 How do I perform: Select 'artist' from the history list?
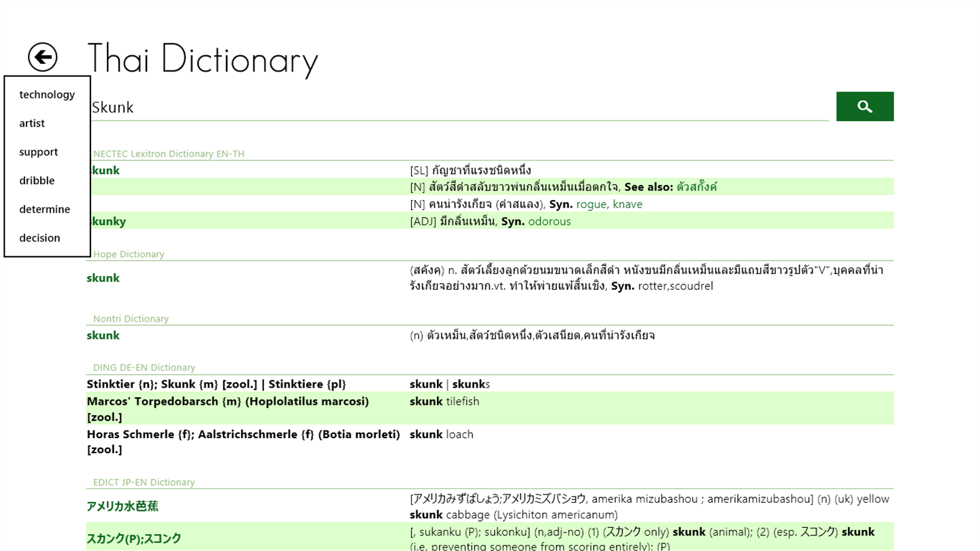pos(32,123)
